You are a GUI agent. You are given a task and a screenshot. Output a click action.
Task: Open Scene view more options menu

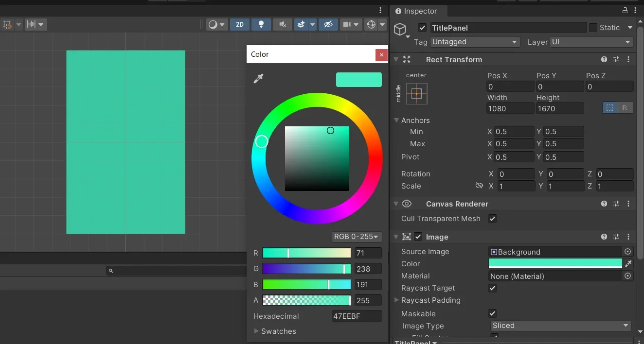[x=380, y=10]
